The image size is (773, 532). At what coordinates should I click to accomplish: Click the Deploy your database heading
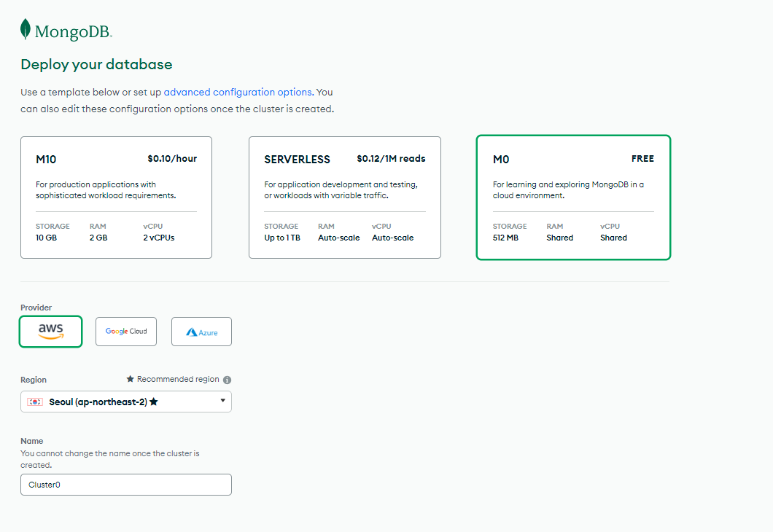coord(96,65)
